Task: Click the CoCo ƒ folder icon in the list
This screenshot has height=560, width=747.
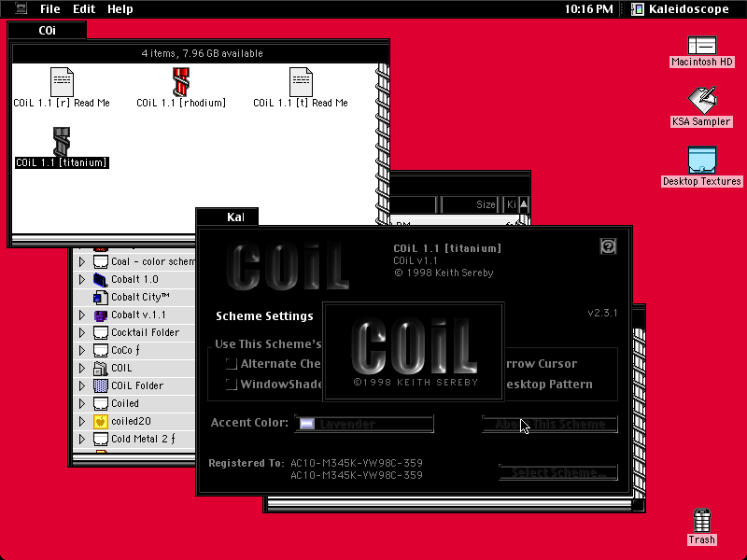Action: (x=100, y=351)
